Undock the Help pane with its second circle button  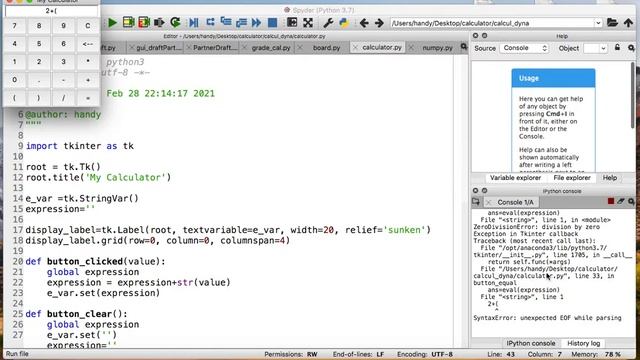click(x=484, y=36)
